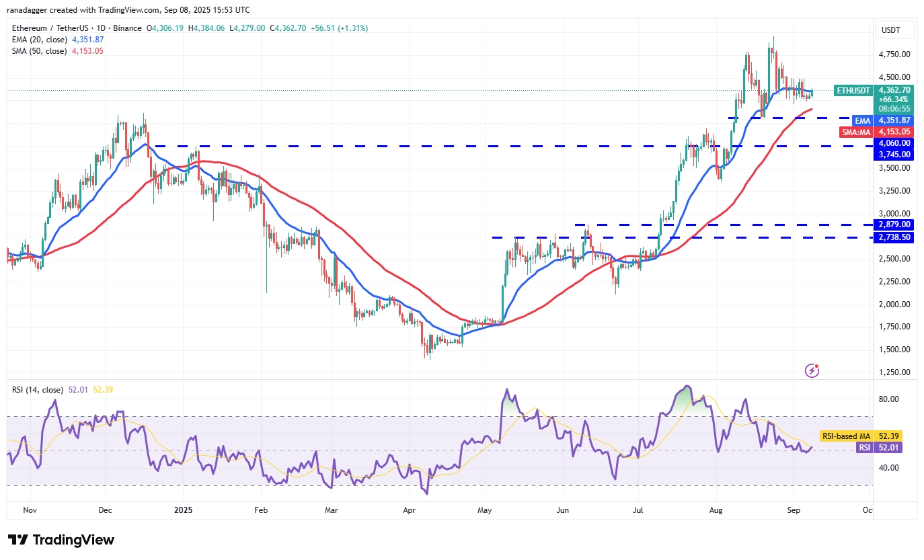Click the Sep label on time axis
The image size is (924, 560).
point(794,510)
